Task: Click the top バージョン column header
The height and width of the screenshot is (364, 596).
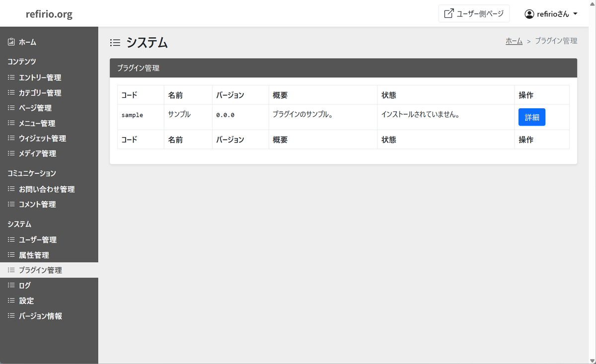Action: (240, 95)
